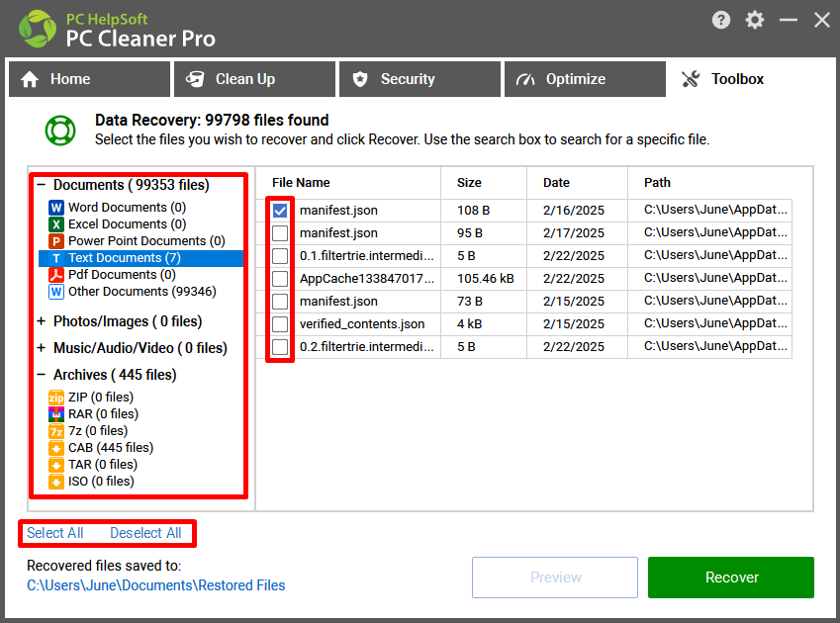Select Text Documents (7) entry

140,258
